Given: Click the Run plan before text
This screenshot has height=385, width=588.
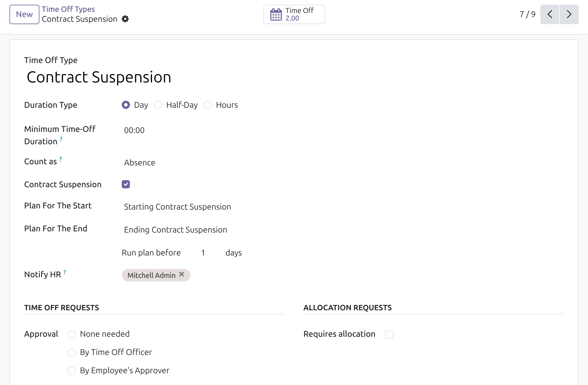Looking at the screenshot, I should click(x=151, y=253).
